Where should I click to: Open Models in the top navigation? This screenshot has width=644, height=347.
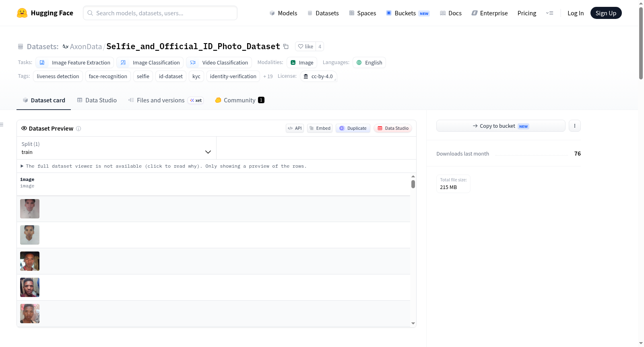283,13
